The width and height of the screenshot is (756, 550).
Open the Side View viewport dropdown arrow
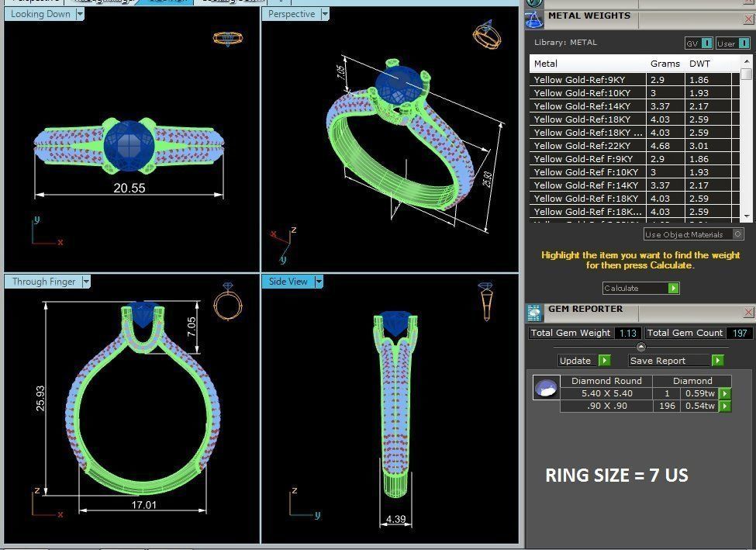tap(319, 282)
